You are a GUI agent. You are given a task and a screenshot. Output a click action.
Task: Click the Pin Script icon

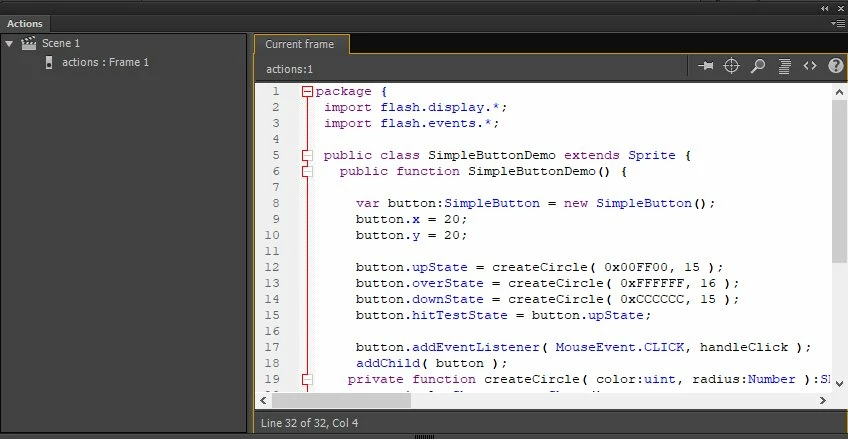(x=705, y=66)
